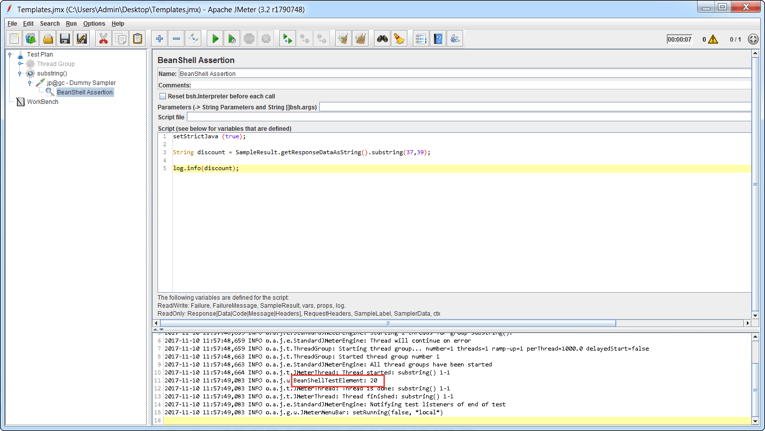Select jp@gc - Dummy Sampler tree item
The height and width of the screenshot is (431, 765).
click(x=81, y=83)
